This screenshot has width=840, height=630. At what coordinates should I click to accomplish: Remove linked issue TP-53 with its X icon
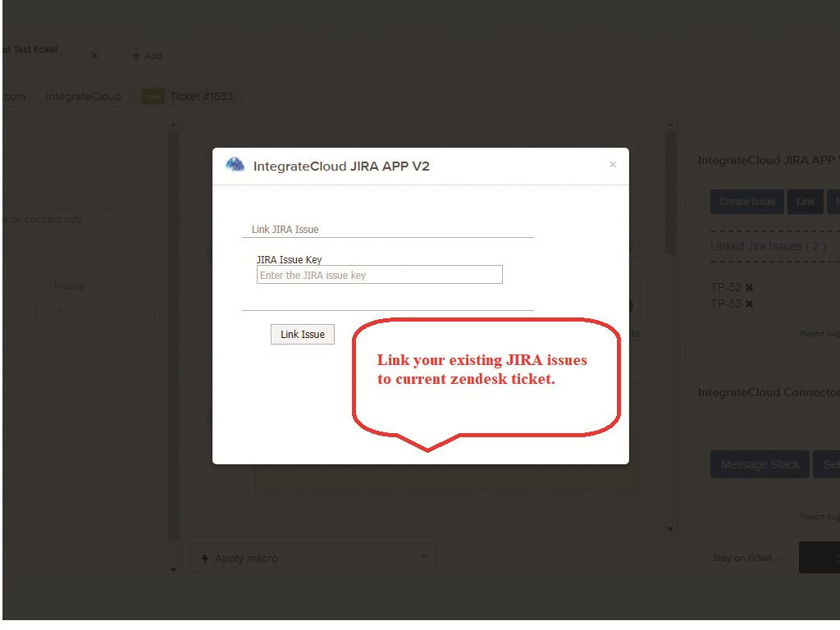[x=749, y=304]
